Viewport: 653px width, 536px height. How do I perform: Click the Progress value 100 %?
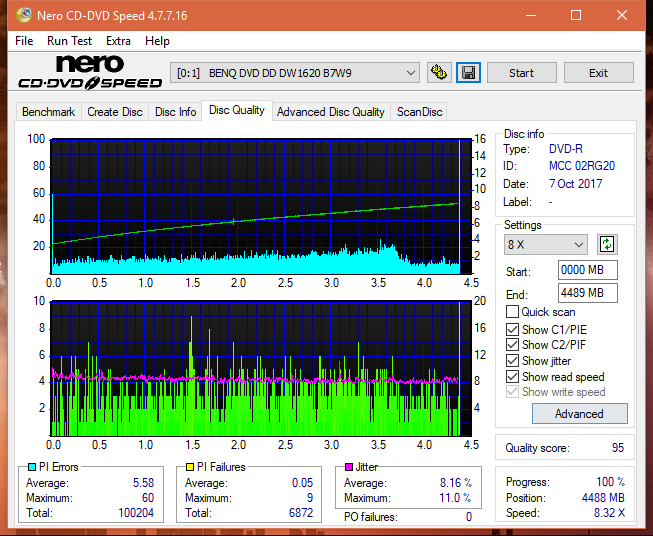tap(610, 482)
